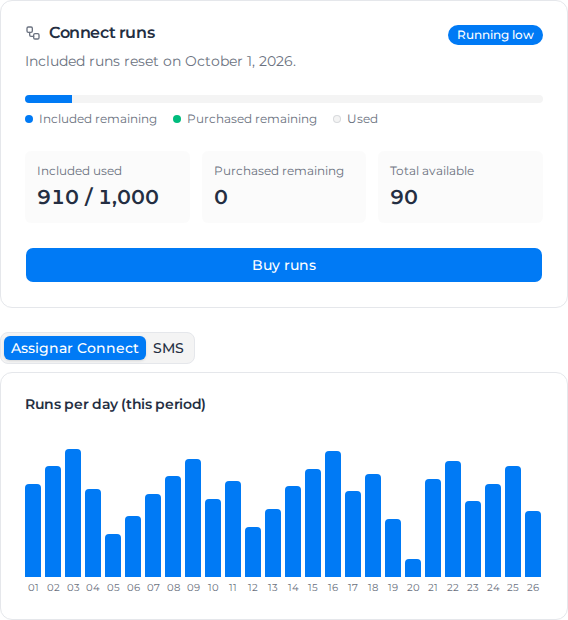Click the 'Runs per day (this period)' heading
The width and height of the screenshot is (568, 620).
point(115,404)
